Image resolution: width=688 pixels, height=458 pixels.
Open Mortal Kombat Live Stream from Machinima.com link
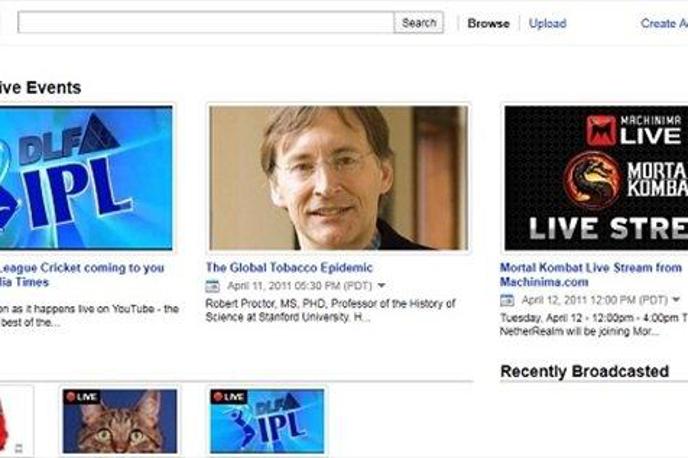(591, 275)
